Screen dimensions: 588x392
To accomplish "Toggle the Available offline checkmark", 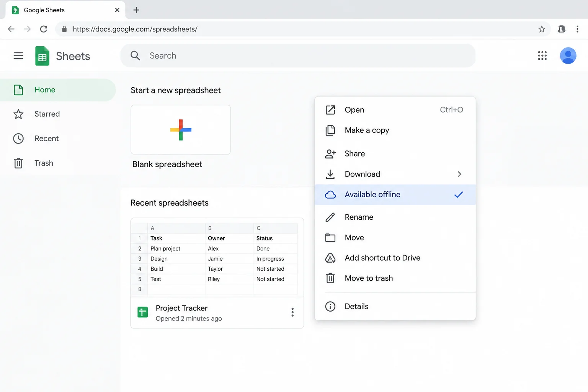I will click(x=459, y=194).
